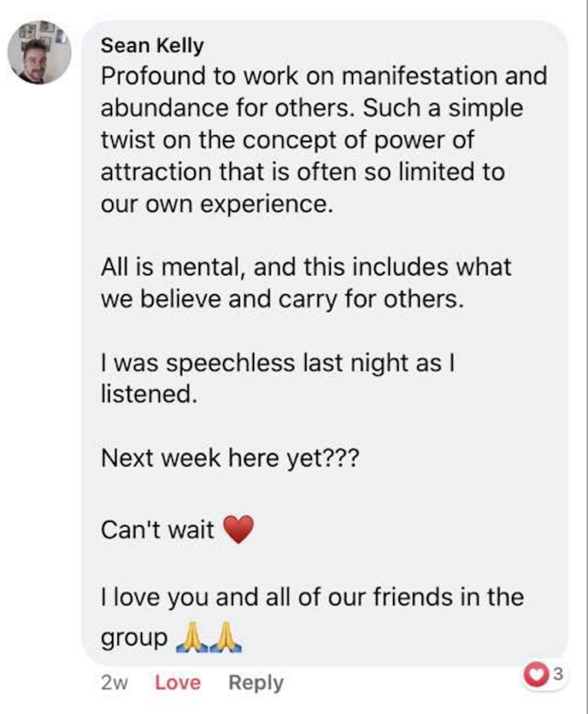Click the "Next week here yet???" text

coord(230,458)
